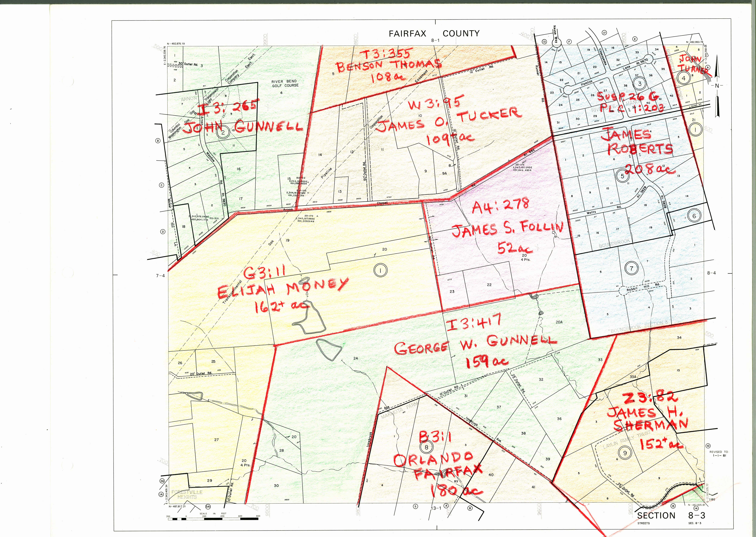The image size is (756, 537).
Task: Click the RIVER BEND GOLF COURSE label
Action: coord(284,83)
